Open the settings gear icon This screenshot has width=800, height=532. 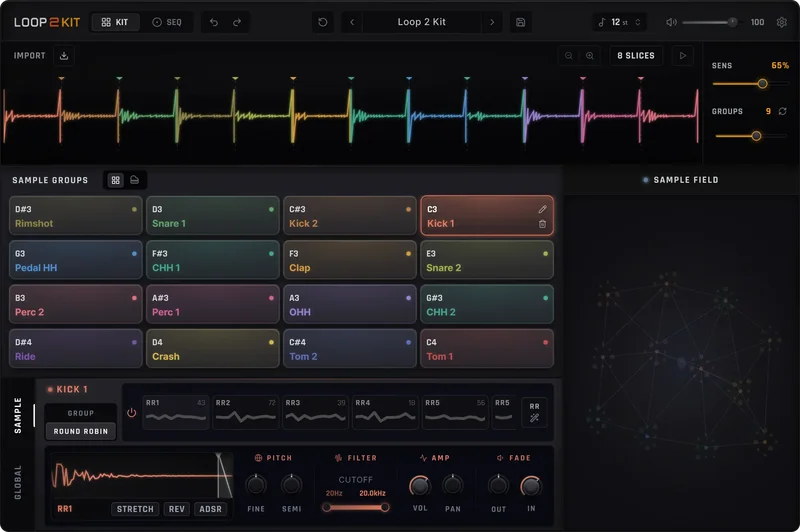[x=781, y=22]
